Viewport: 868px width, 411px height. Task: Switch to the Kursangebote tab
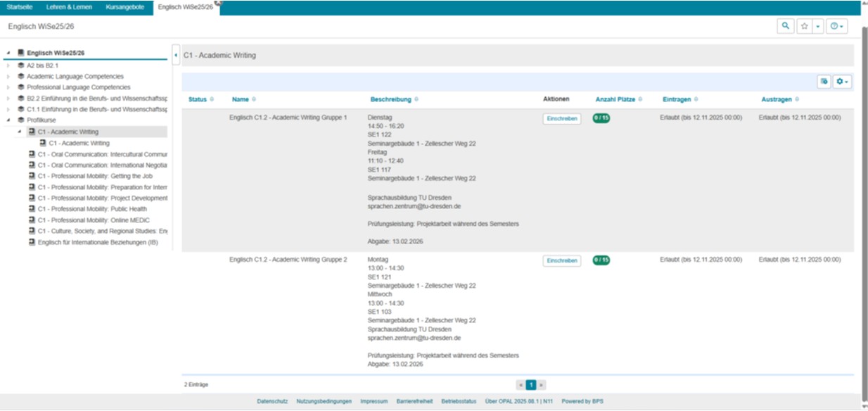[125, 7]
